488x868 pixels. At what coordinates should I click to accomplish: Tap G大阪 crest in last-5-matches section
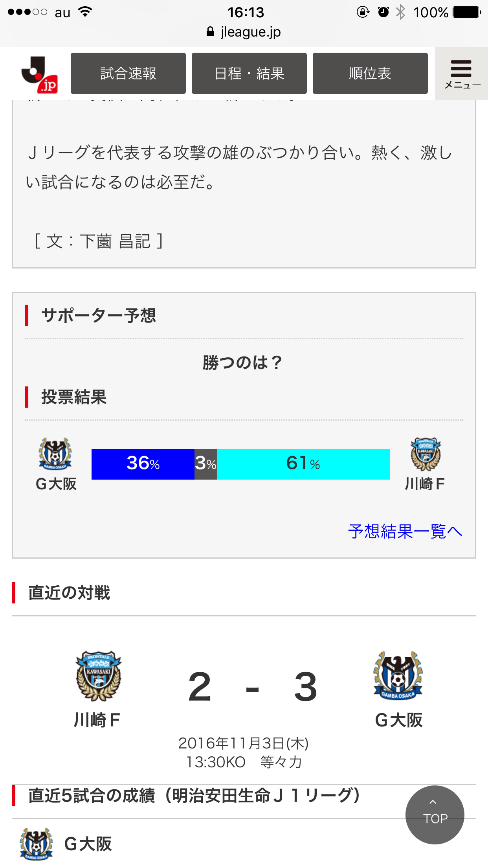point(36,844)
